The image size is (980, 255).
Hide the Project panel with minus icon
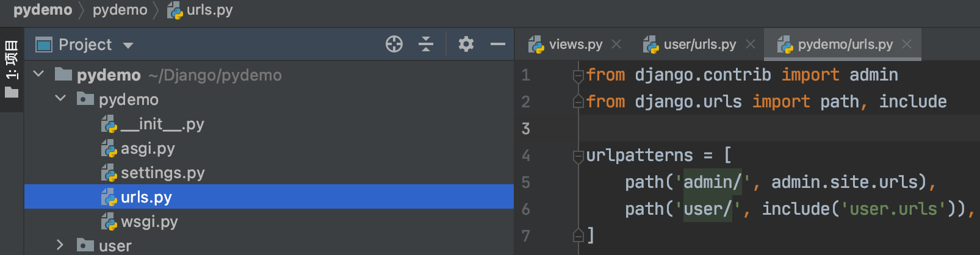click(498, 44)
